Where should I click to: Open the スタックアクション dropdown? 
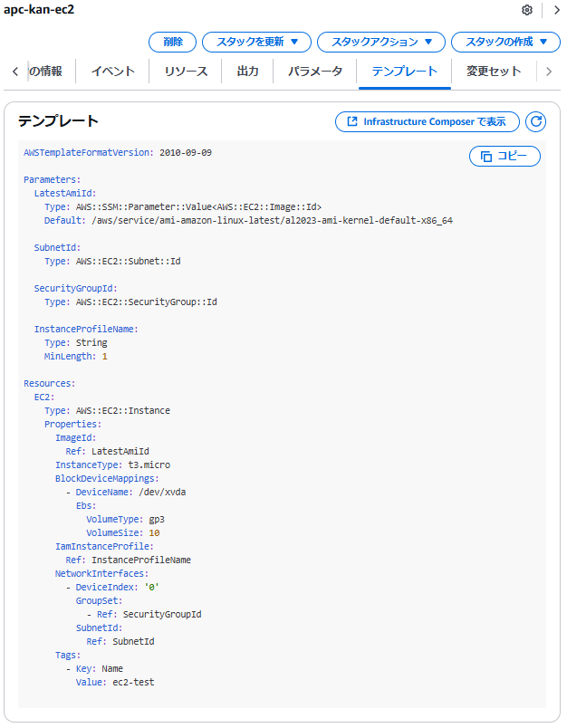[x=381, y=42]
